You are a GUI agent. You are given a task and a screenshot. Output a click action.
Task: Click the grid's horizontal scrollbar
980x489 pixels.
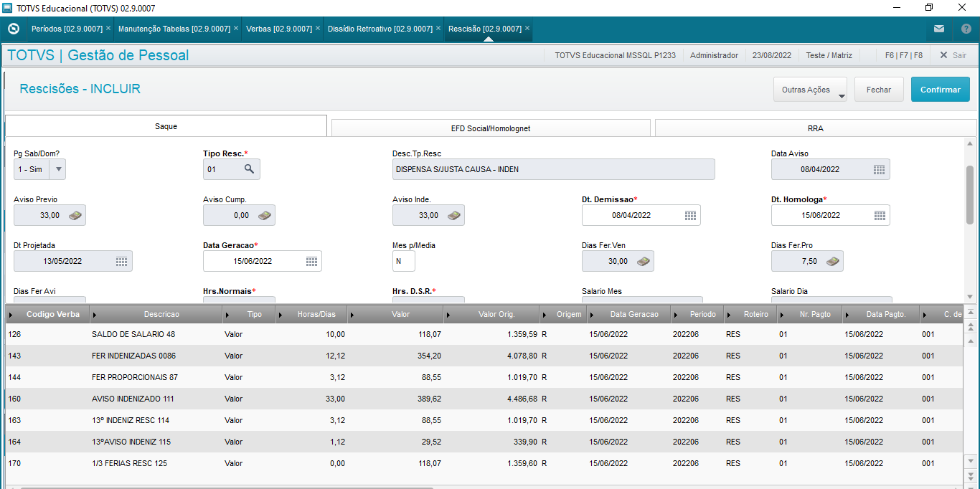pyautogui.click(x=227, y=487)
